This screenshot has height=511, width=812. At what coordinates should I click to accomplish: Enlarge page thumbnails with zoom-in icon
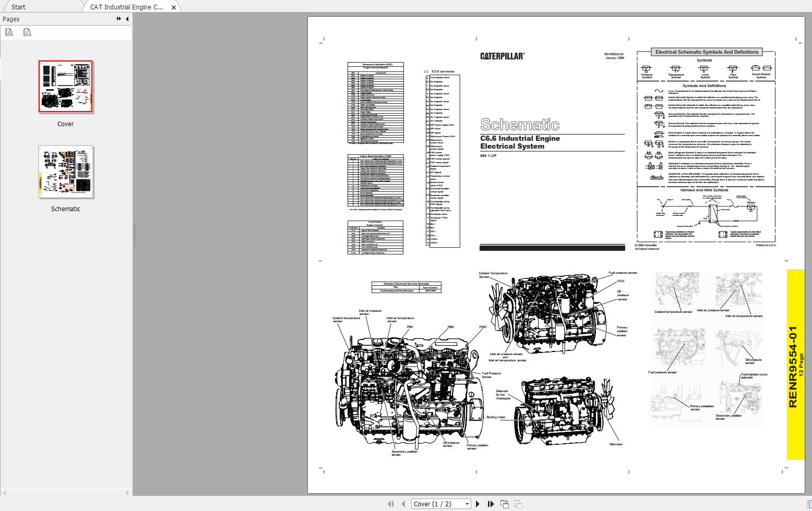point(9,32)
